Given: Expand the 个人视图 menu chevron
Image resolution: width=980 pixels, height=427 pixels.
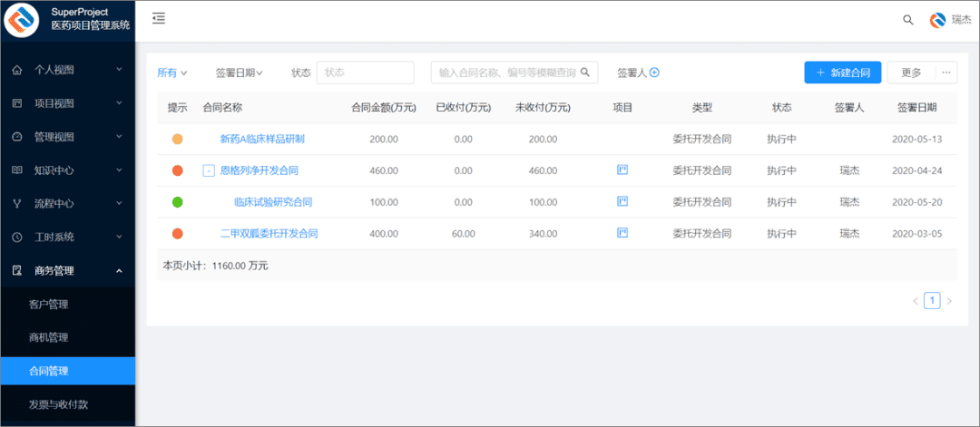Looking at the screenshot, I should point(120,69).
